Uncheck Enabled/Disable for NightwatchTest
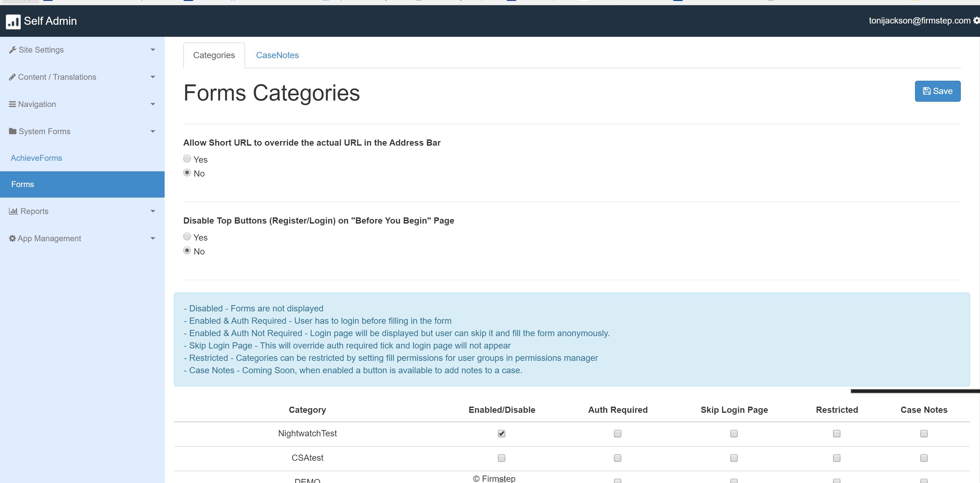980x483 pixels. 501,434
